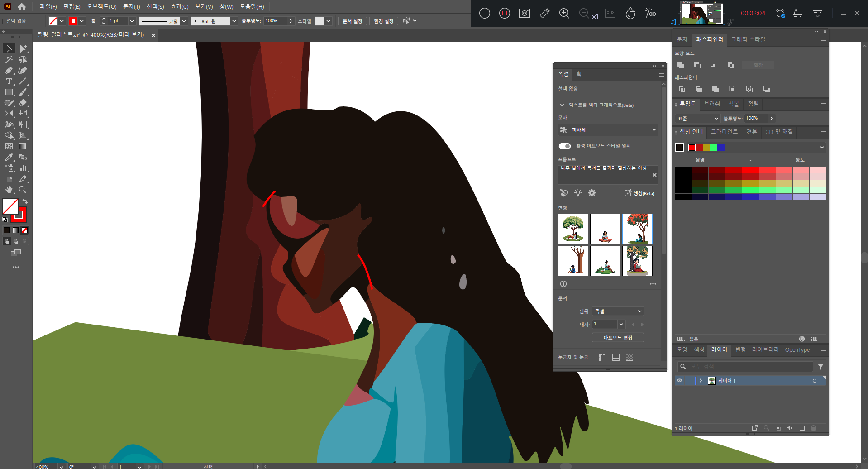Click the Unite shape mode icon
This screenshot has height=469, width=868.
681,65
